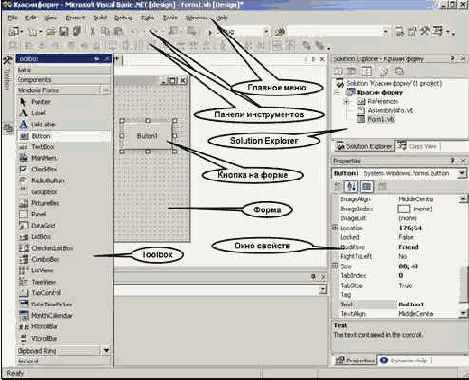This screenshot has width=469, height=380.
Task: Select the CheckedListBox control in Toolbox
Action: [64, 248]
